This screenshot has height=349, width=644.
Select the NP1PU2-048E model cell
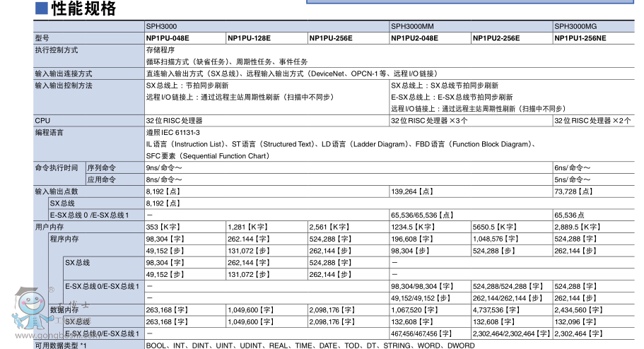[414, 38]
